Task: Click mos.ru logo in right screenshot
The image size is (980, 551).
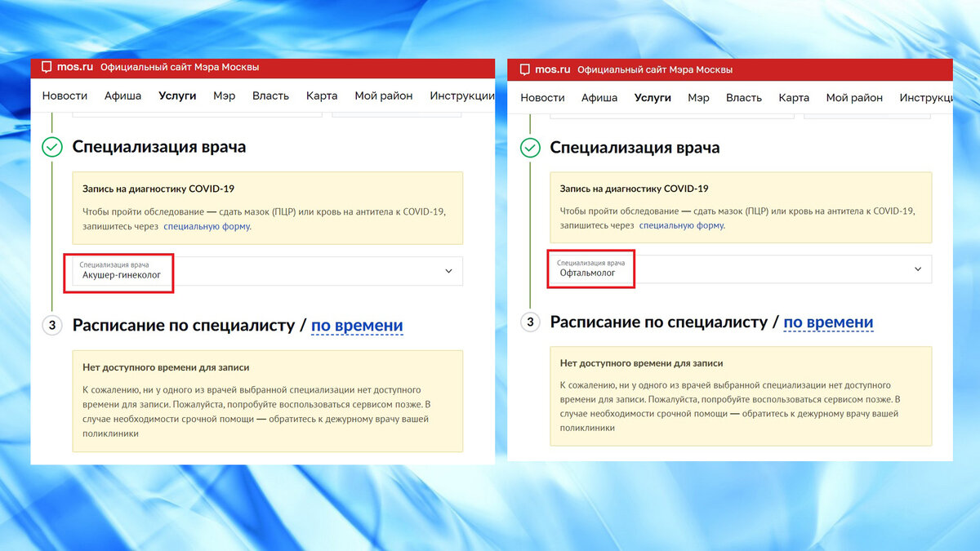Action: (544, 70)
